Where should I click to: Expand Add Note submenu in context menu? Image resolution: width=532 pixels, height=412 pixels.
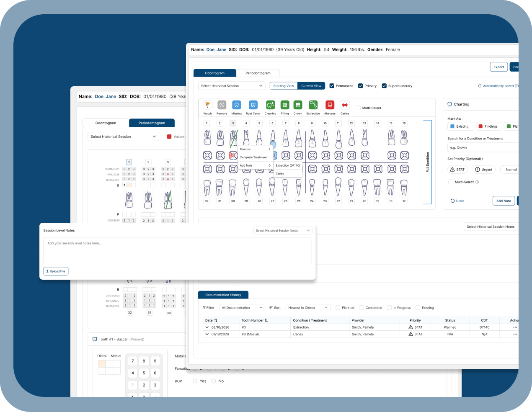(x=255, y=165)
